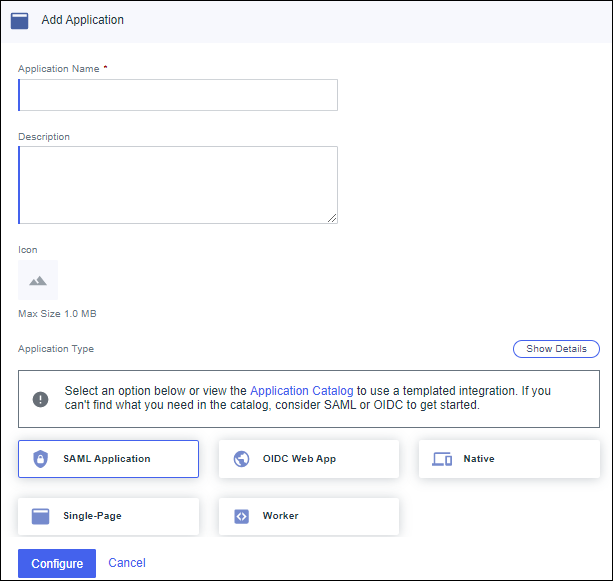Click the Worker code icon

click(x=241, y=516)
